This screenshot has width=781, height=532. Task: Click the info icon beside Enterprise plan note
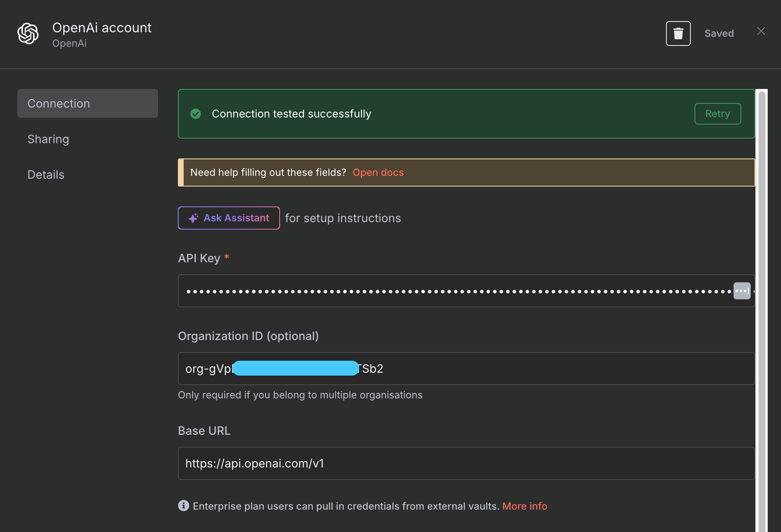[184, 506]
